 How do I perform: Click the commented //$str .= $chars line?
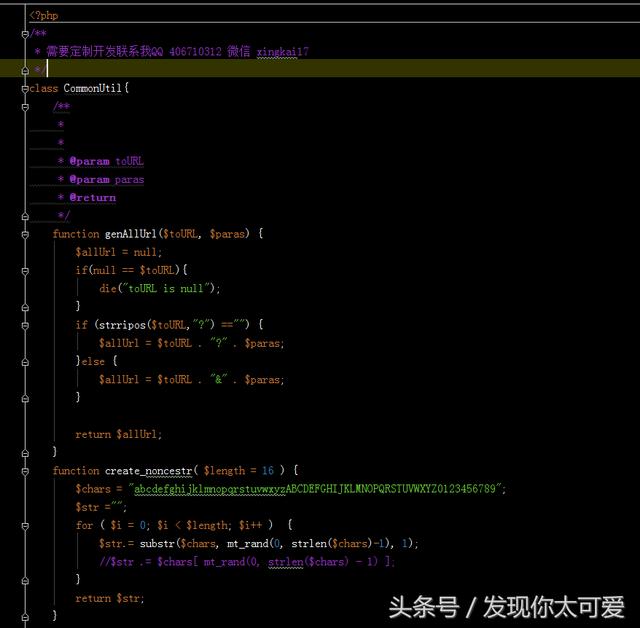click(x=247, y=562)
